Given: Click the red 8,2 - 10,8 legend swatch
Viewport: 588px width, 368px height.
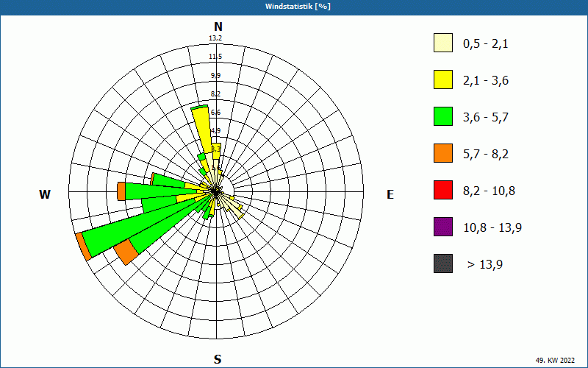Looking at the screenshot, I should [x=443, y=190].
